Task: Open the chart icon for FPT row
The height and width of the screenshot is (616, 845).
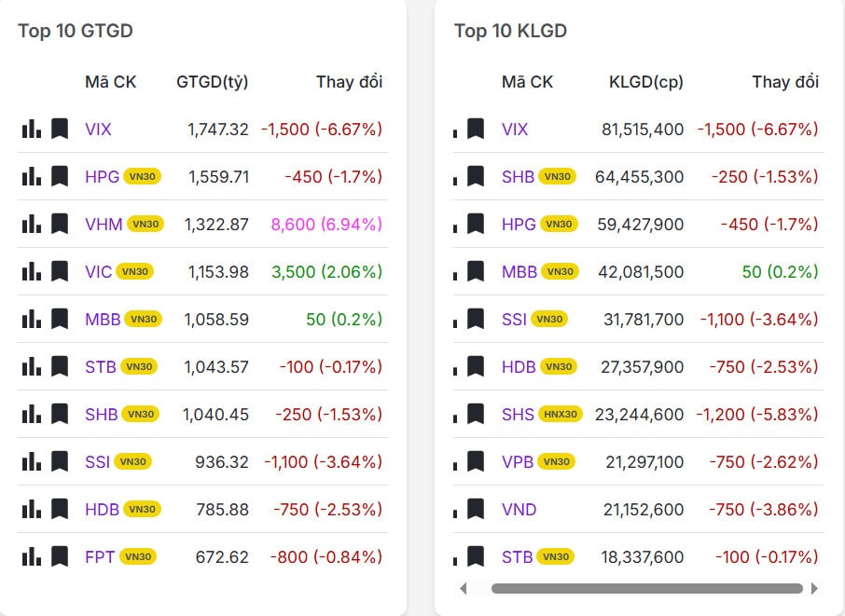Action: click(32, 556)
